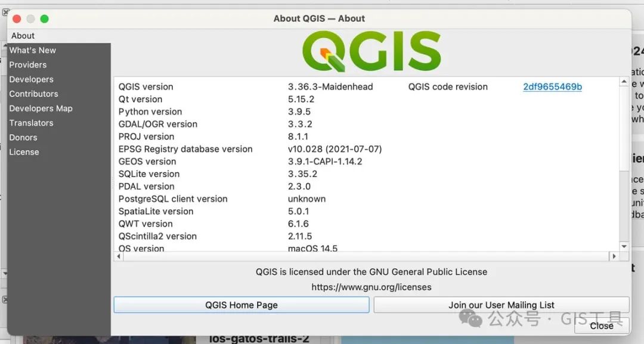Select the PROJ version value 8.1.1

point(298,137)
